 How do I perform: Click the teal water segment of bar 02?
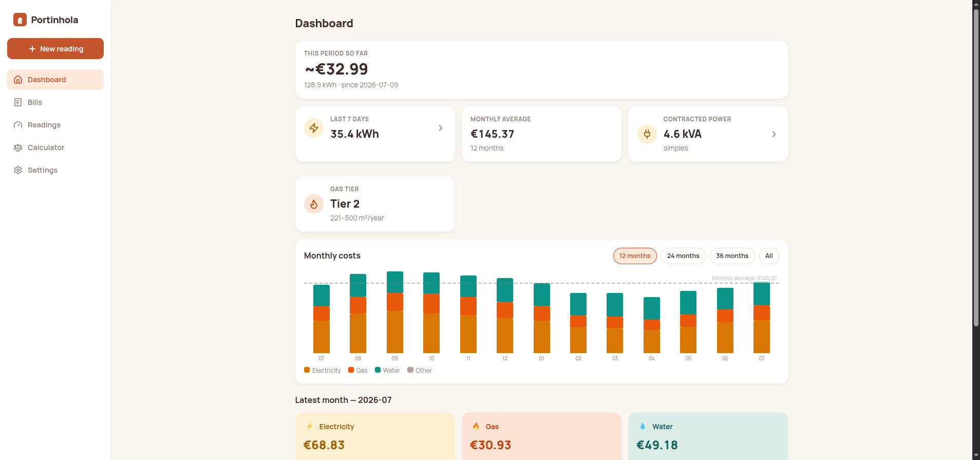(x=578, y=304)
